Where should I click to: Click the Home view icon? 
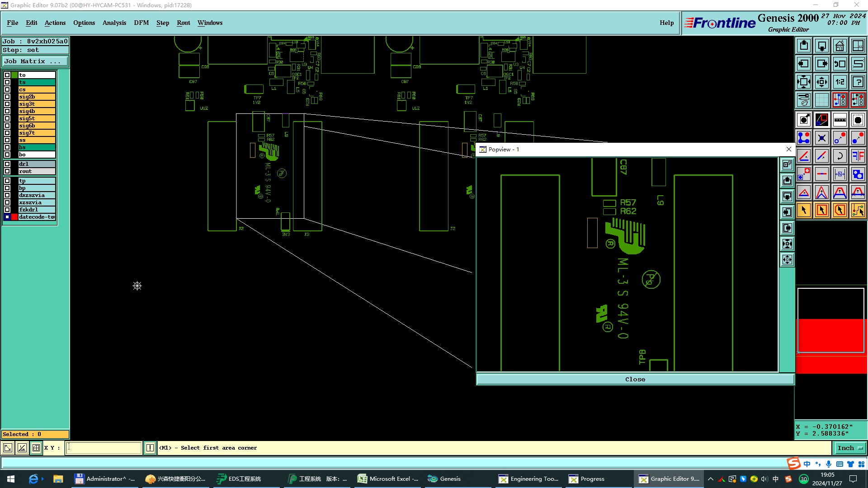(840, 46)
